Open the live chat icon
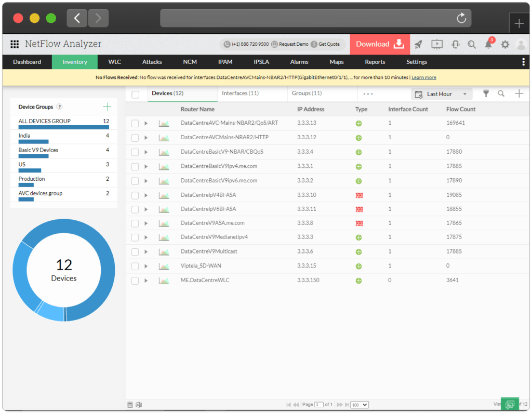Screen dimensions: 532x413 [510, 404]
